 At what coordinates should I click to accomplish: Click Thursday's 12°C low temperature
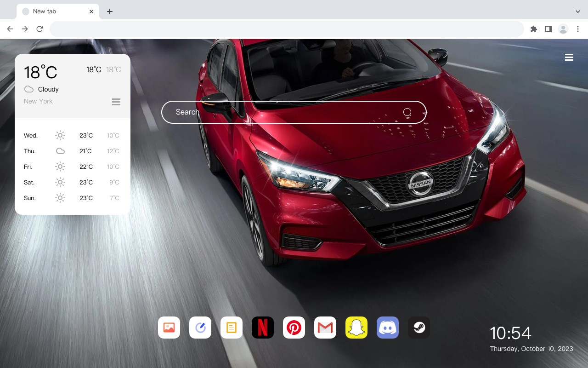[113, 151]
